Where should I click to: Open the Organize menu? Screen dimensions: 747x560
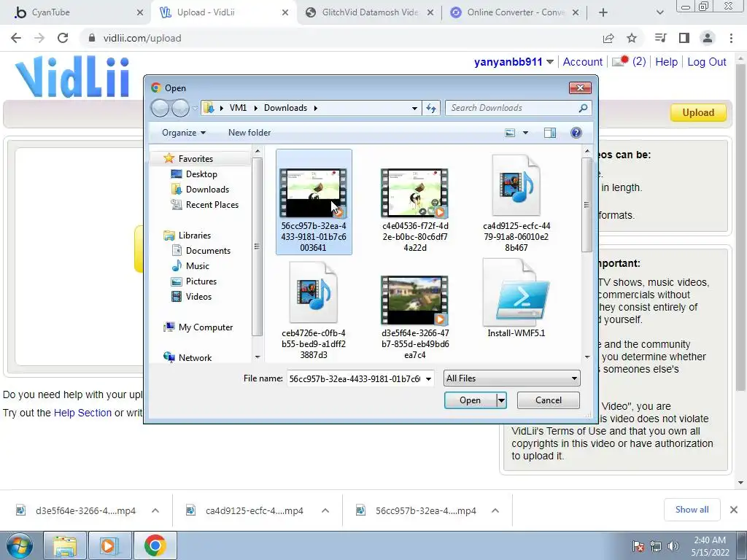[183, 133]
